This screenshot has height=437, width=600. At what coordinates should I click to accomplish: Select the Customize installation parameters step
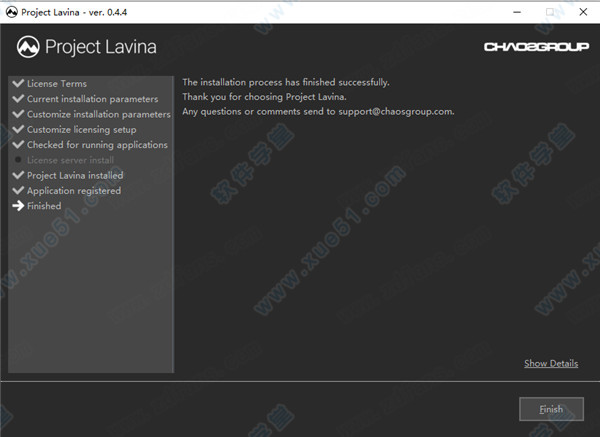coord(98,114)
